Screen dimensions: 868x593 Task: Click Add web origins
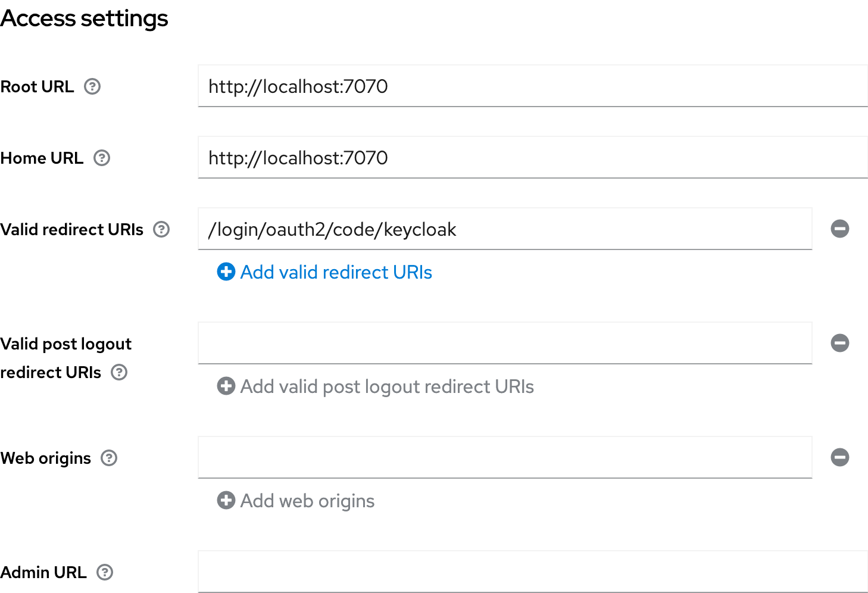tap(296, 501)
